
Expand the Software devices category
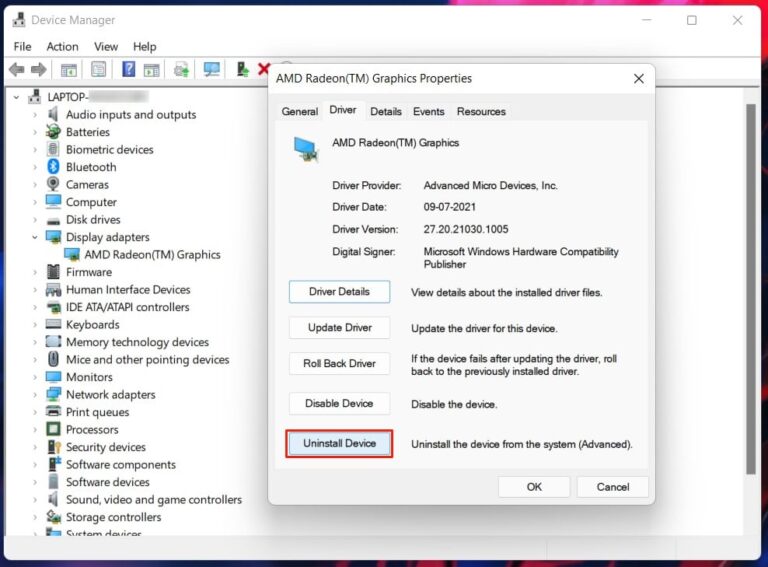tap(35, 482)
